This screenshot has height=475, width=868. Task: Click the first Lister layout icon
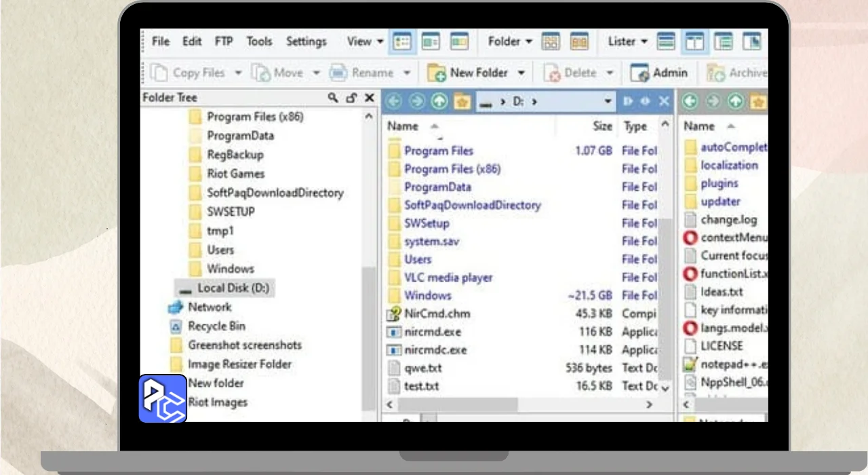pos(667,41)
